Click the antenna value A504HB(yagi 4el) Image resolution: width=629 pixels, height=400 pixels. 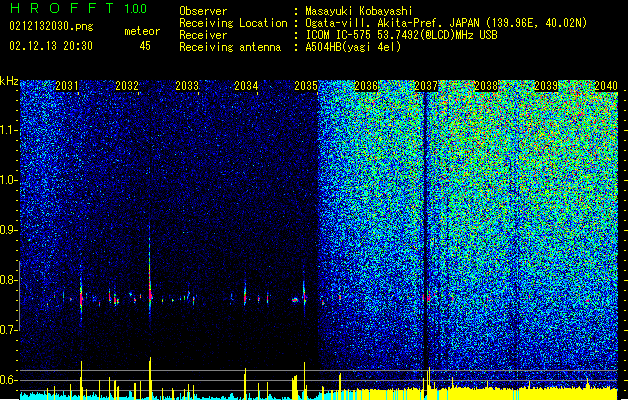(x=353, y=47)
